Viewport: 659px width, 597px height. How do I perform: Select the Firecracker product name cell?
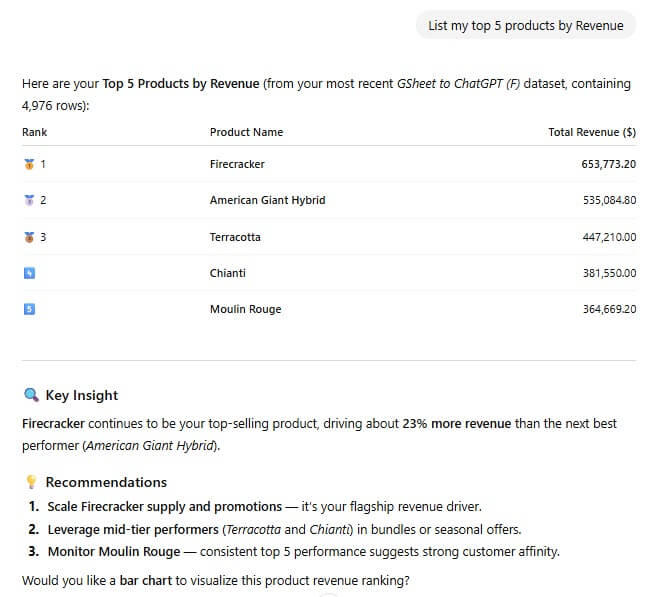[x=237, y=164]
